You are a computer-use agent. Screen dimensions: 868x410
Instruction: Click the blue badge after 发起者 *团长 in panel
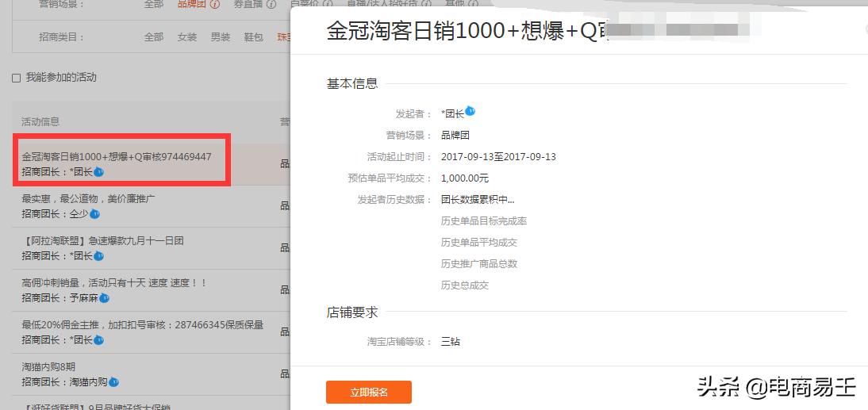[x=470, y=111]
